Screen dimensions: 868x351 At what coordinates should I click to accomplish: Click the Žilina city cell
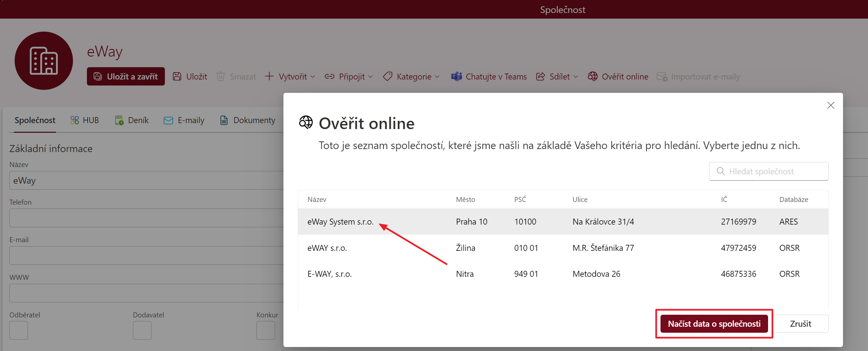[465, 248]
